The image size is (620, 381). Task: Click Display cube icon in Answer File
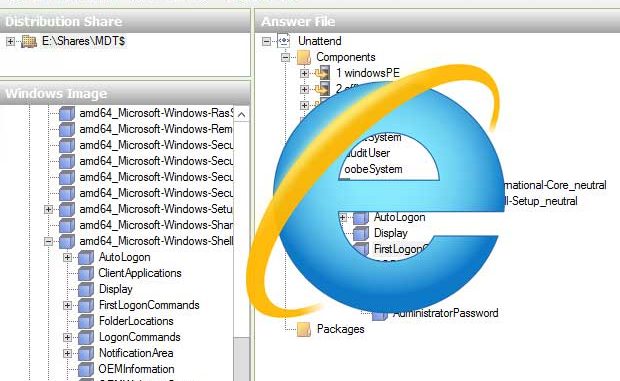pos(361,233)
